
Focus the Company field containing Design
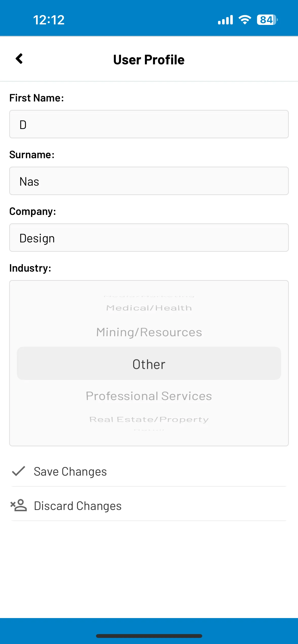click(149, 238)
